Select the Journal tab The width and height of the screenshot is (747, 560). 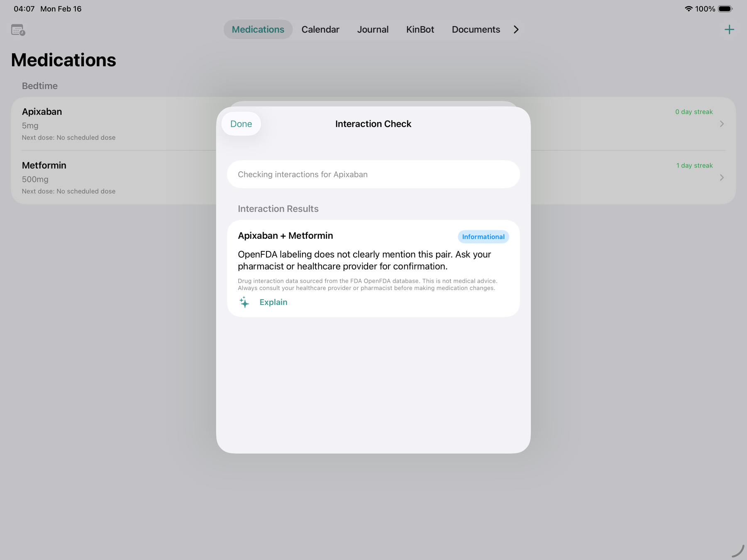pyautogui.click(x=373, y=29)
